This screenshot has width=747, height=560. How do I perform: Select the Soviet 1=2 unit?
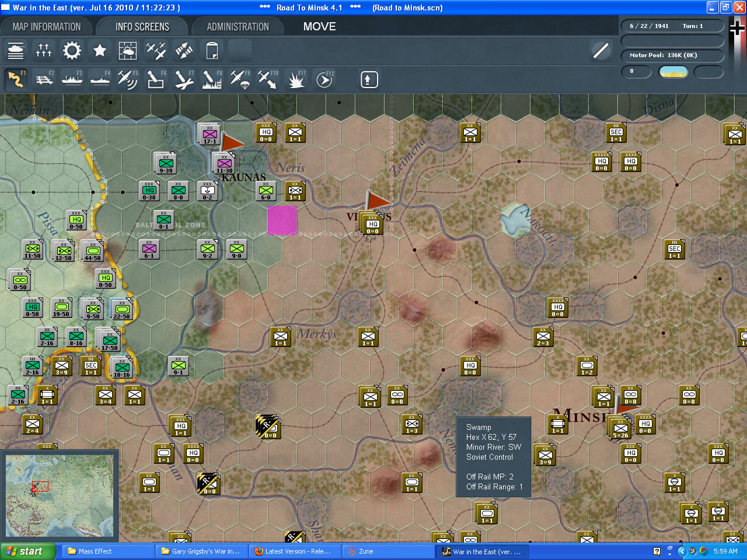pyautogui.click(x=587, y=366)
